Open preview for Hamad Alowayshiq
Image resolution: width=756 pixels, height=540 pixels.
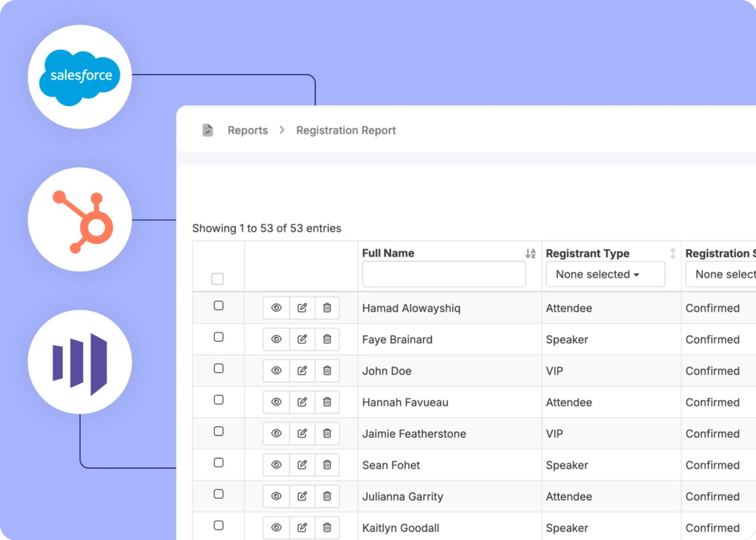tap(276, 308)
